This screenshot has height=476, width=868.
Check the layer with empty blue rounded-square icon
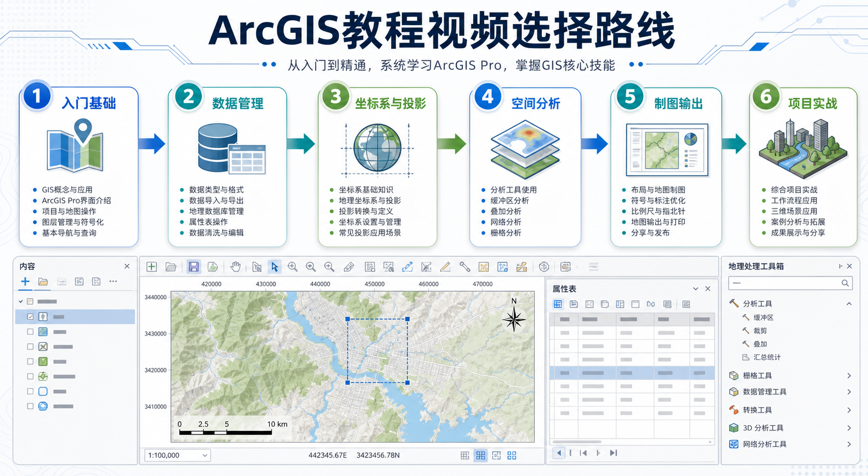pyautogui.click(x=30, y=391)
